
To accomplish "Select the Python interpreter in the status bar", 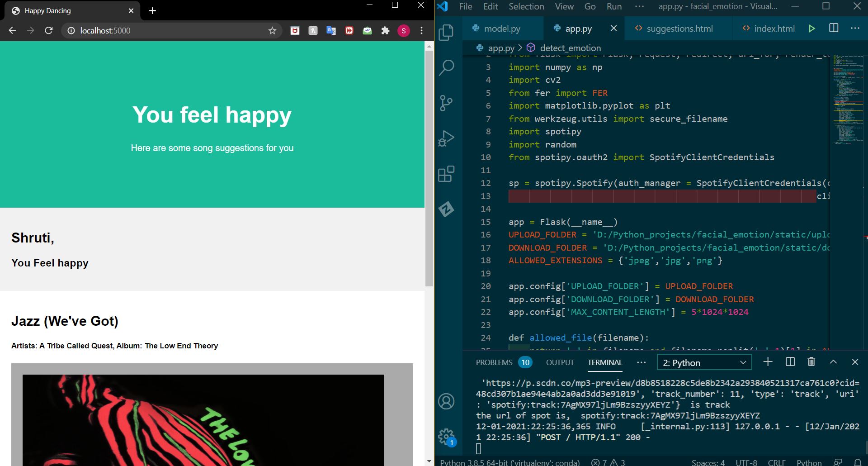I will pyautogui.click(x=509, y=462).
